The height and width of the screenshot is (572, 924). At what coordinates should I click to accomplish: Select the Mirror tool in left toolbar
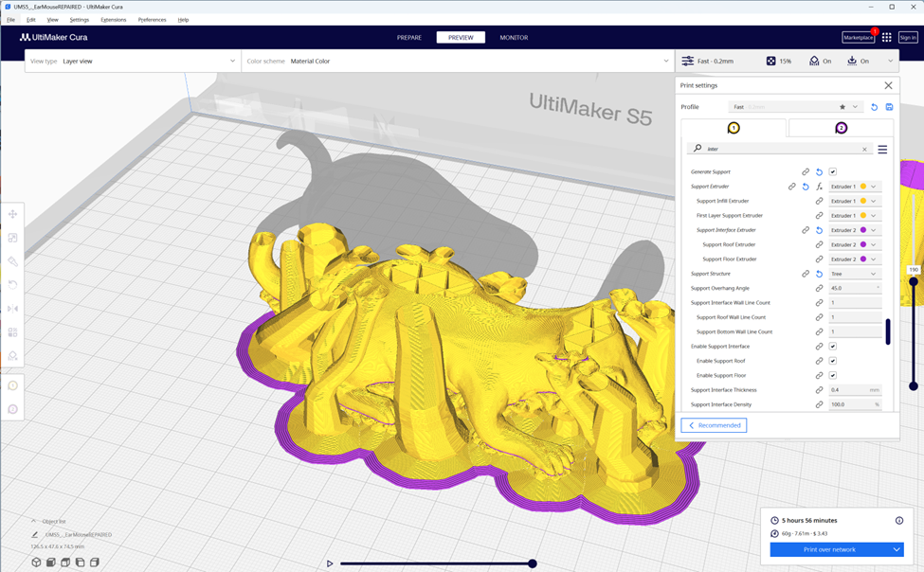coord(12,309)
